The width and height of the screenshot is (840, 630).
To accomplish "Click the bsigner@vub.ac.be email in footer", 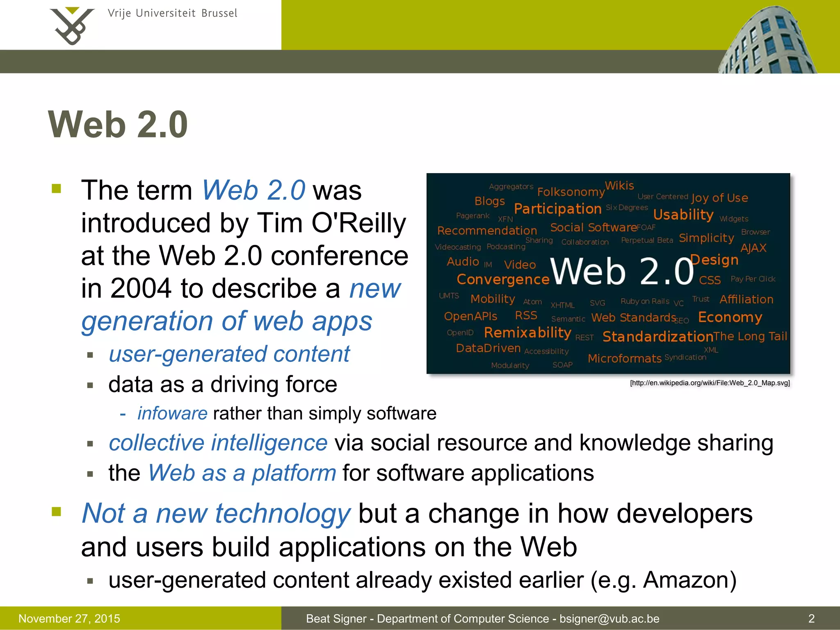I will coord(609,619).
